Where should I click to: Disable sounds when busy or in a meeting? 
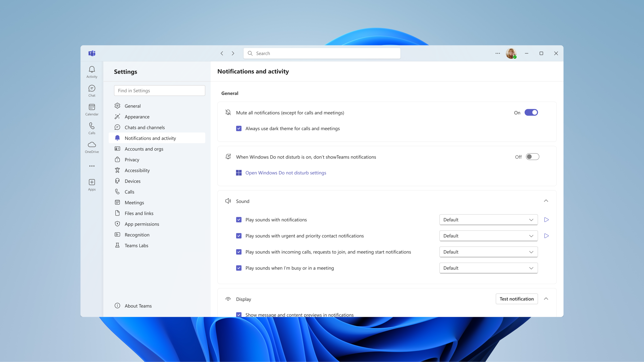[x=239, y=268]
